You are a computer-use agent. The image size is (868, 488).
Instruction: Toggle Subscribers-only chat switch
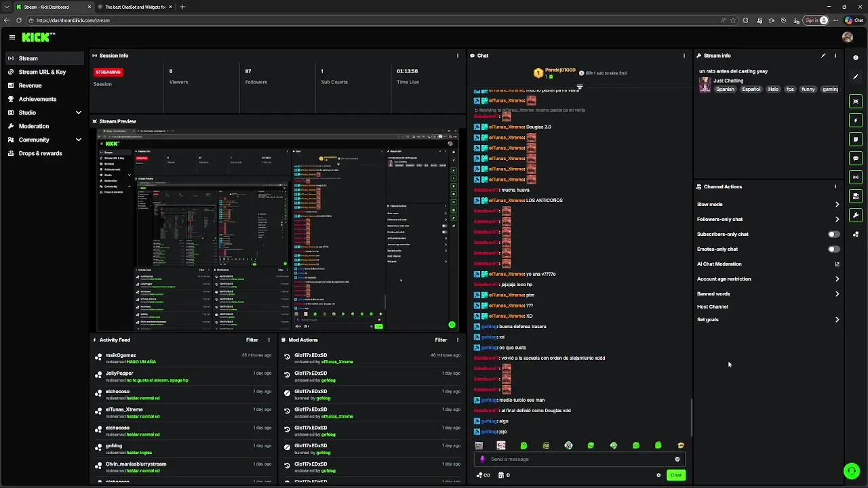833,234
